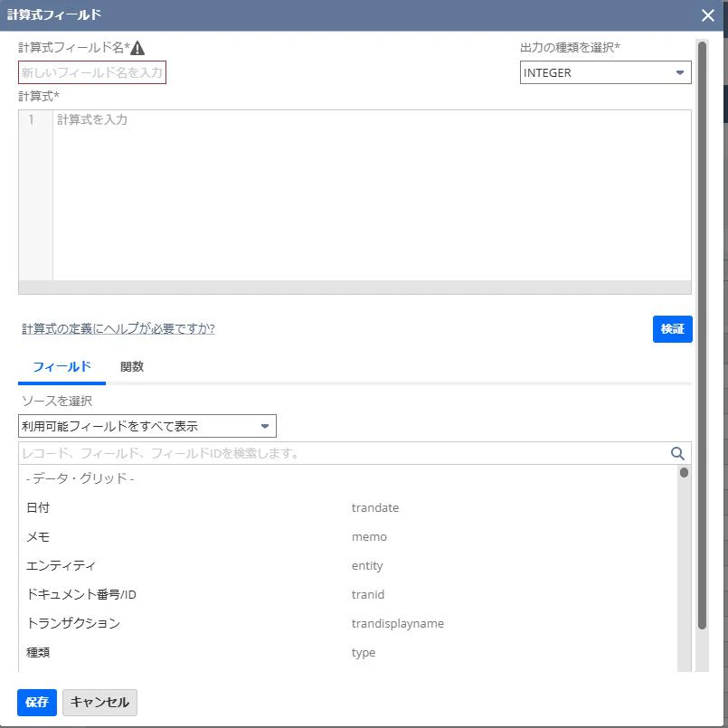Click the 検証 validate button
This screenshot has width=728, height=728.
(672, 329)
